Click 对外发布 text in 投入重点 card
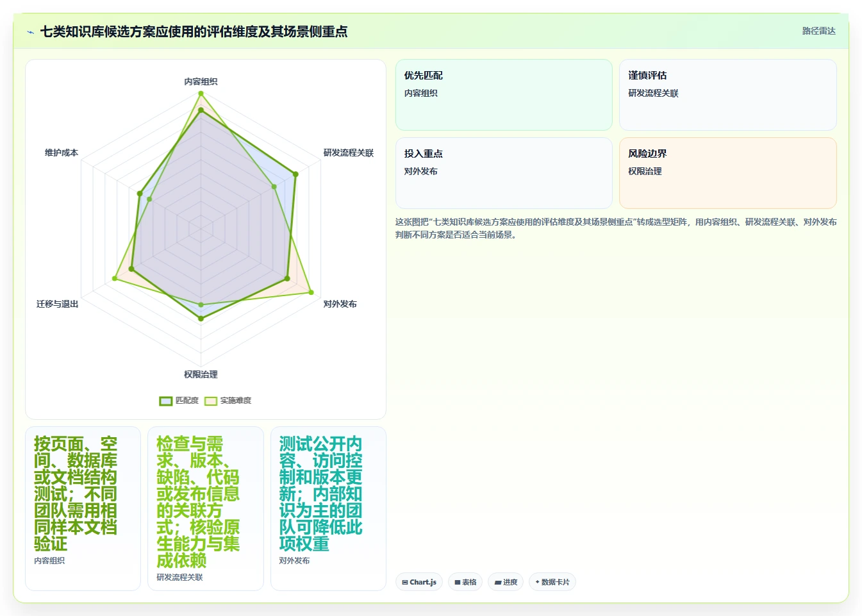Screen dimensions: 862x616 pos(421,171)
